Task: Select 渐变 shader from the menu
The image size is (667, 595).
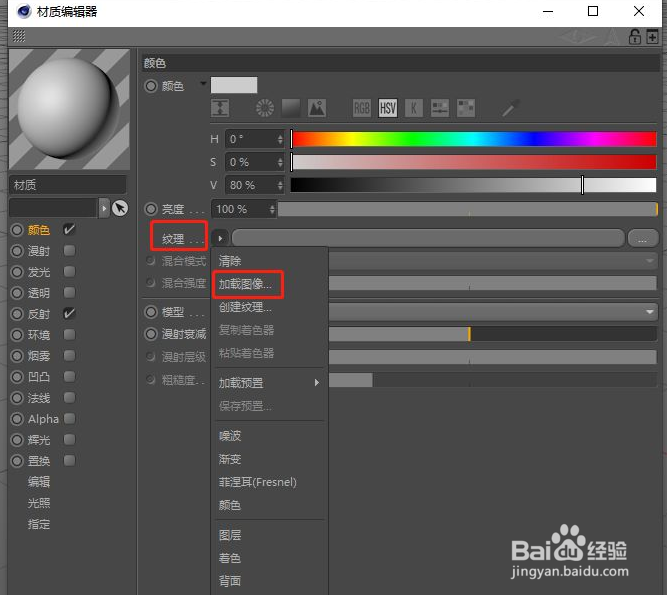Action: pos(230,459)
